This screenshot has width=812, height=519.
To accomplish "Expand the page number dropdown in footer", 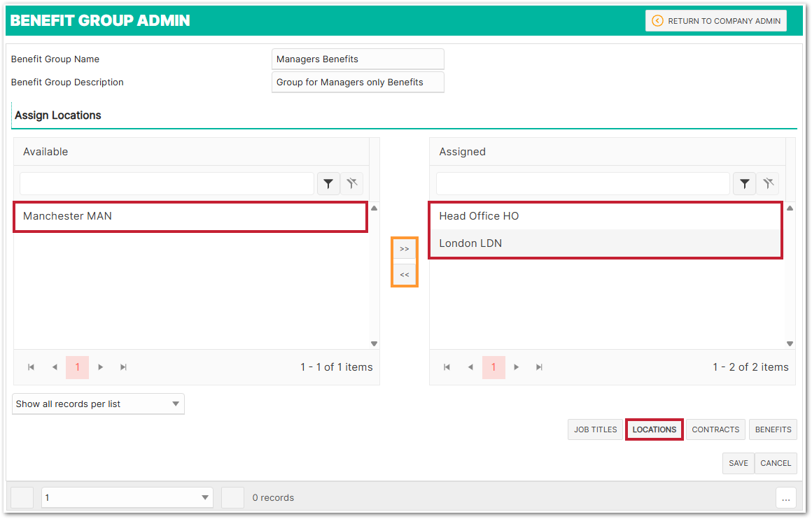I will point(127,498).
